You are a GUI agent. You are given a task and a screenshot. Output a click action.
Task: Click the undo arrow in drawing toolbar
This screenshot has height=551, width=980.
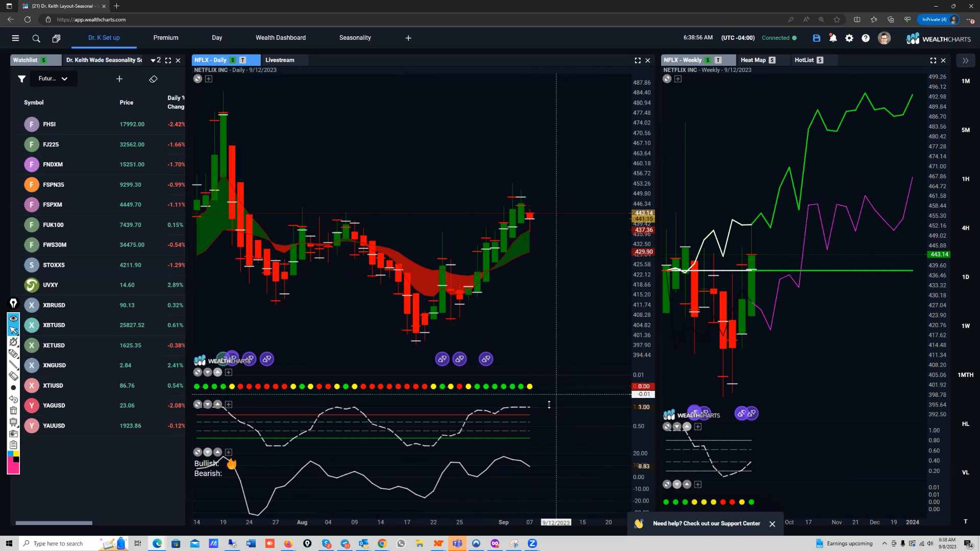[13, 399]
